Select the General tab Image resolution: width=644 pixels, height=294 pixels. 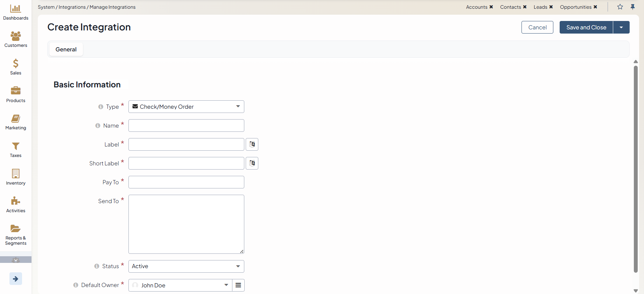[66, 49]
